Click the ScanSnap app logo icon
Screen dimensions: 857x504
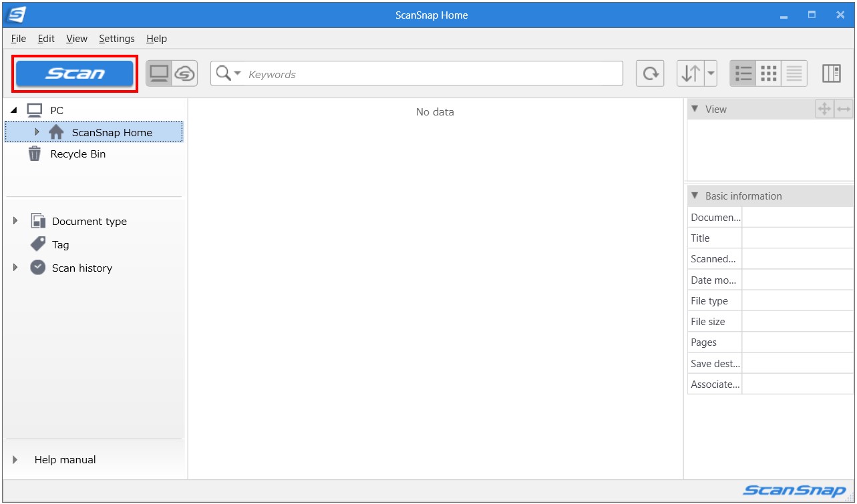click(17, 14)
